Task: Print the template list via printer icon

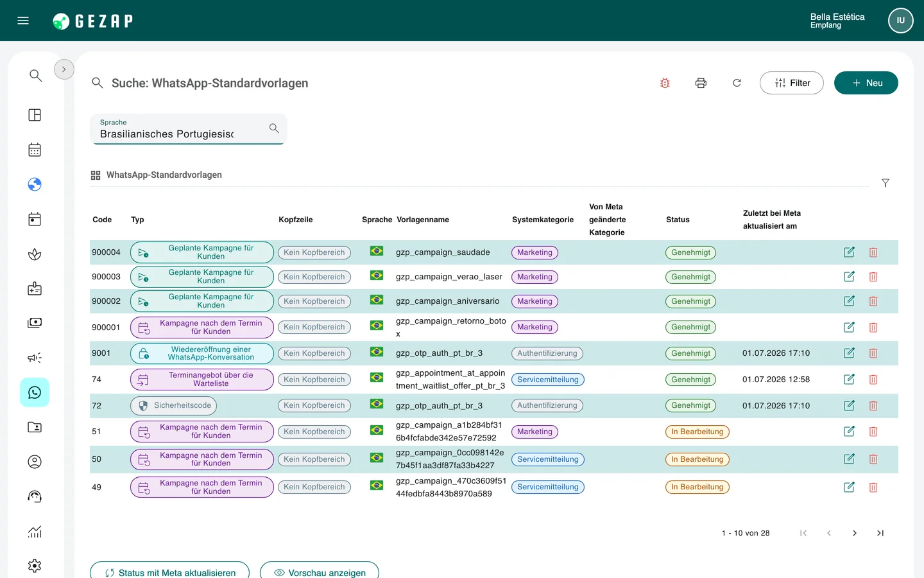Action: tap(701, 83)
